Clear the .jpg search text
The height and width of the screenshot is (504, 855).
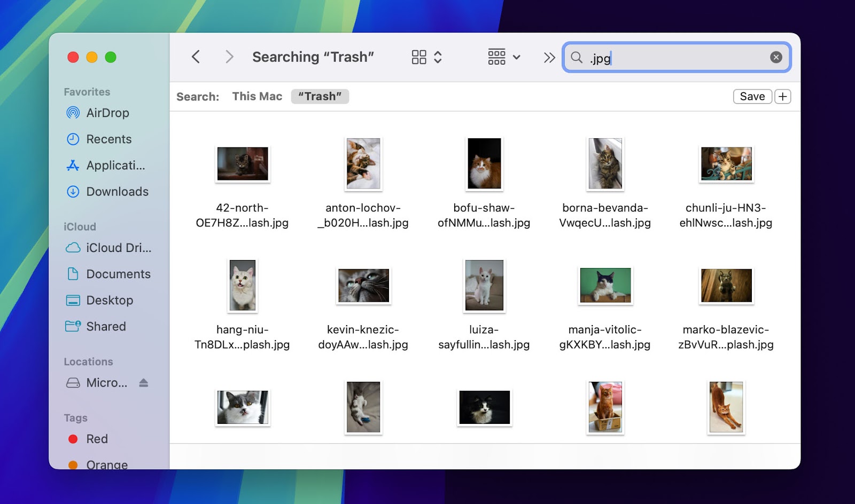[776, 57]
